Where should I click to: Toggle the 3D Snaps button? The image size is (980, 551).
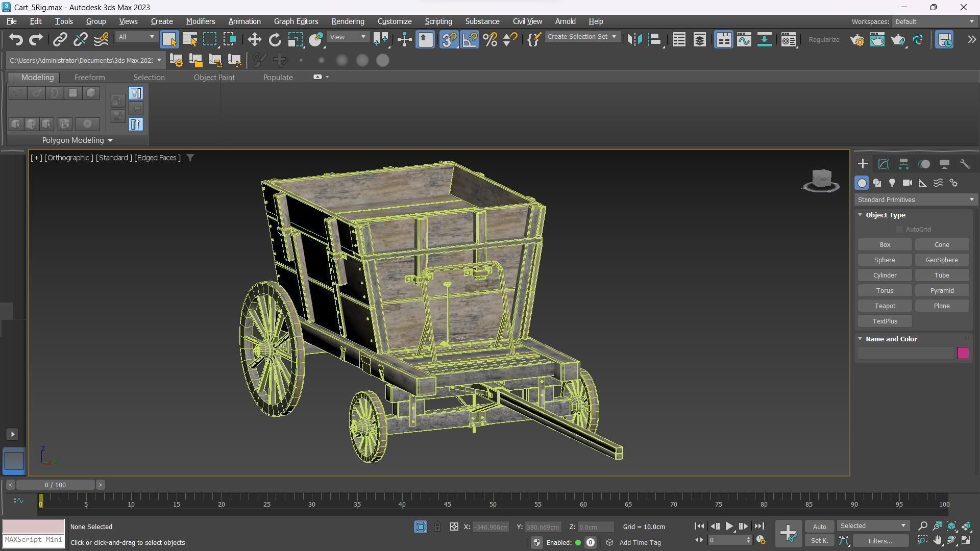pos(449,39)
